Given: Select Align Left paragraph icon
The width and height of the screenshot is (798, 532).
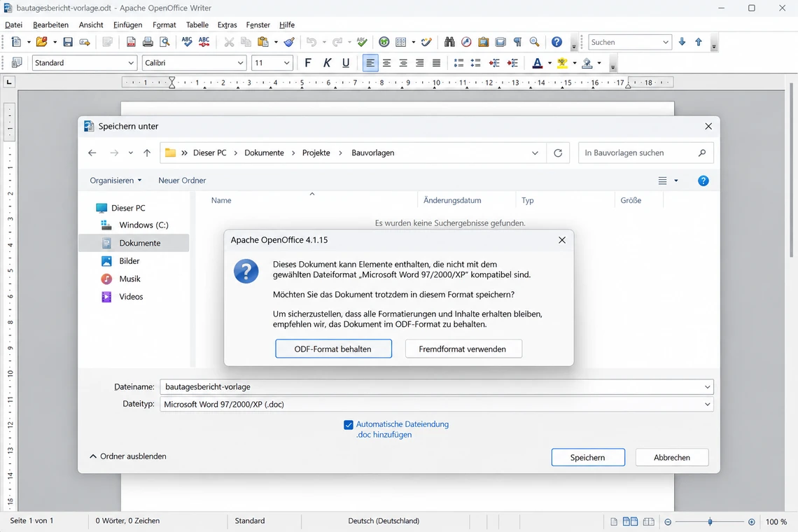Looking at the screenshot, I should point(370,62).
